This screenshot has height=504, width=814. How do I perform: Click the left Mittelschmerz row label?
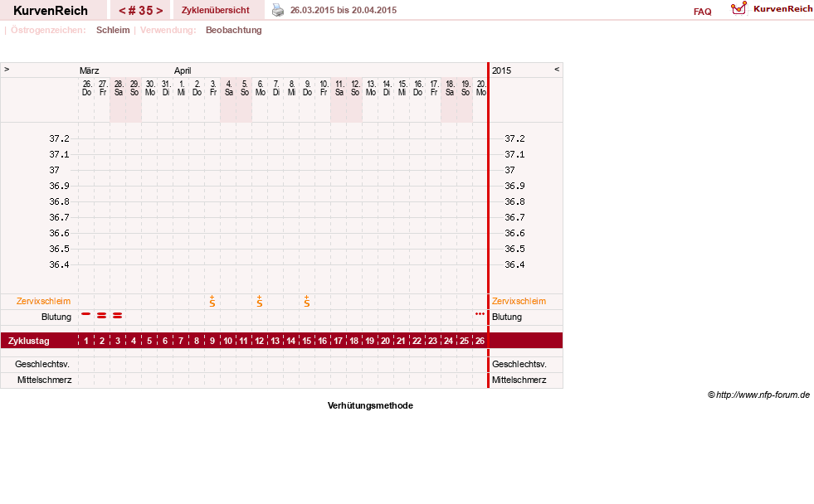pyautogui.click(x=45, y=380)
